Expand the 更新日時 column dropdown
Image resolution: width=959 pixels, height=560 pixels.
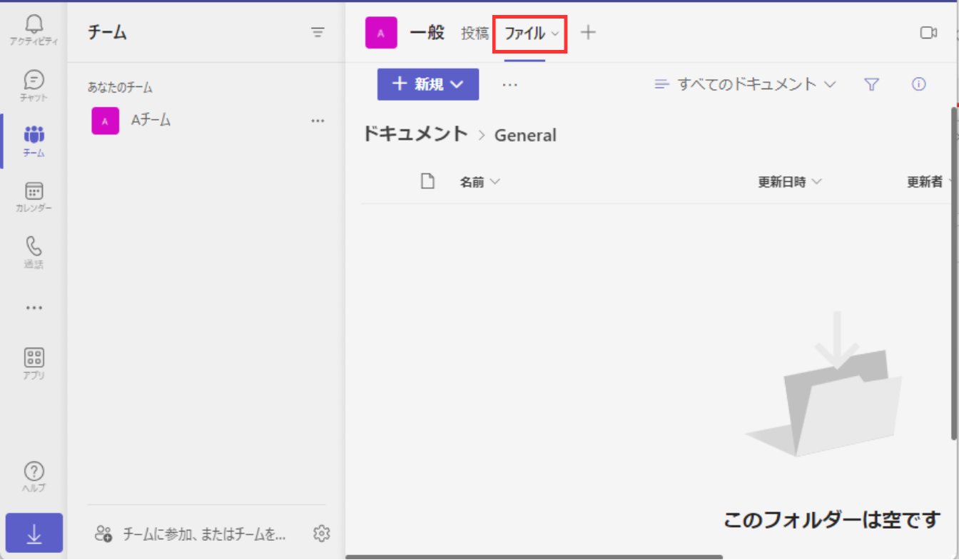coord(790,182)
